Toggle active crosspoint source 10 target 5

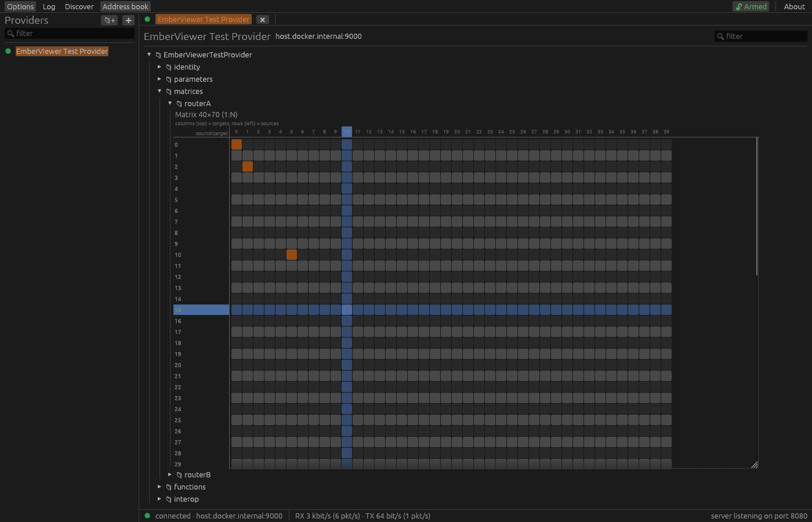coord(292,255)
